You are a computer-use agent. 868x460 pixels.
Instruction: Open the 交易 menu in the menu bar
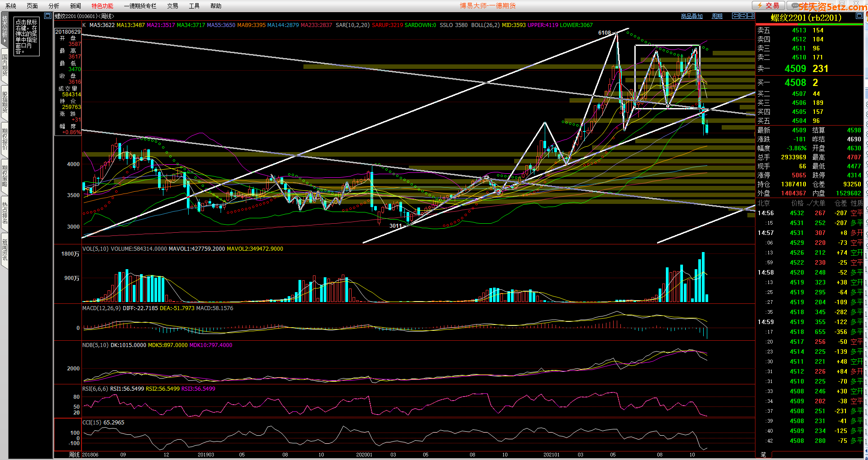pos(173,6)
